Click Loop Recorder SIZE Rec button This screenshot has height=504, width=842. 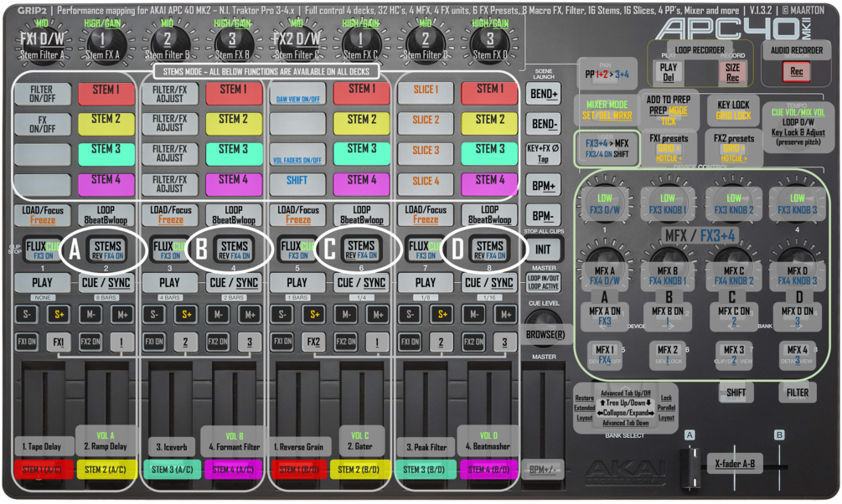[732, 73]
